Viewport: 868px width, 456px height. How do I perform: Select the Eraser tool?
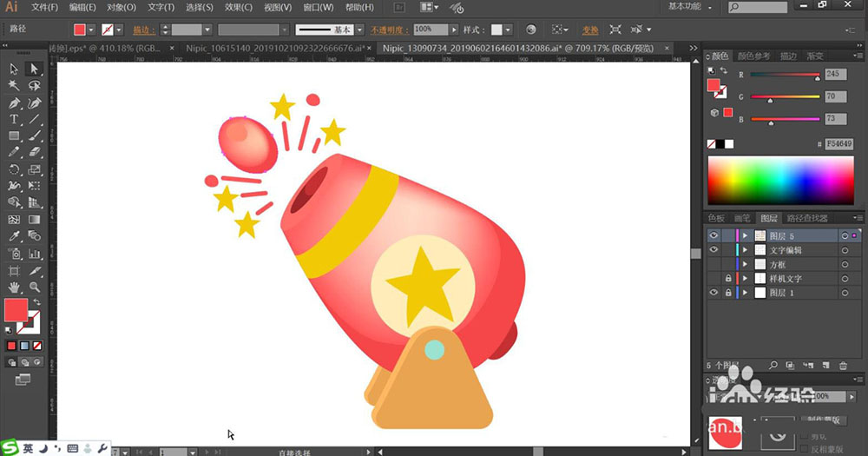[x=35, y=152]
